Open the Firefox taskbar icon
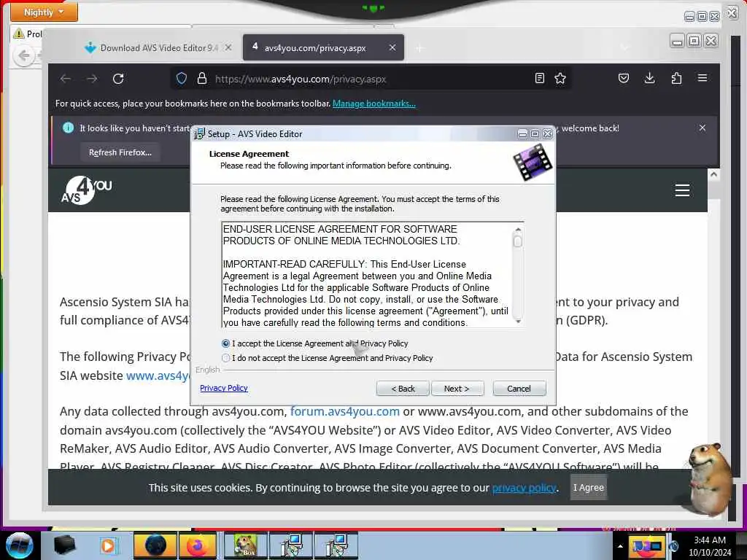Image resolution: width=747 pixels, height=560 pixels. [x=197, y=545]
